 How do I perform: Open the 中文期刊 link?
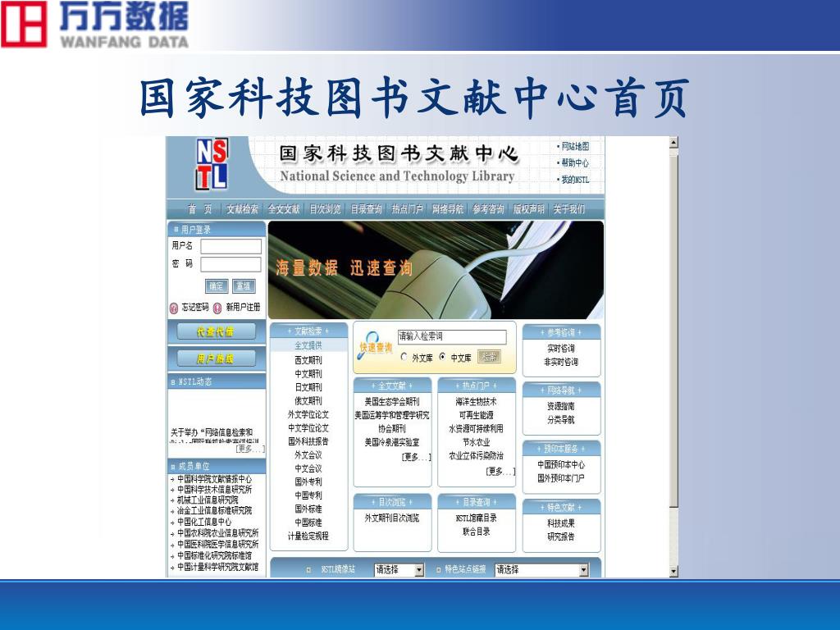point(308,373)
